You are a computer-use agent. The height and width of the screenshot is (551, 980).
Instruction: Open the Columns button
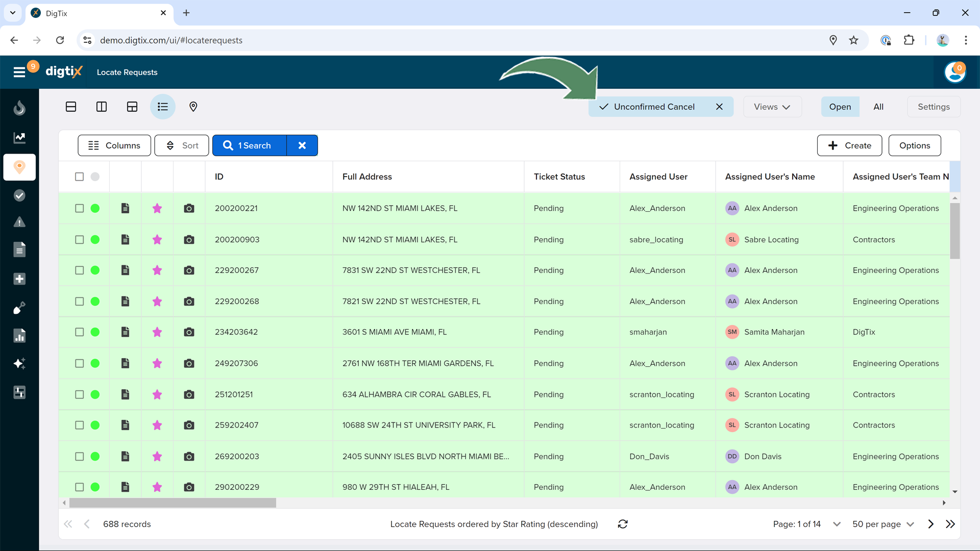pos(114,145)
